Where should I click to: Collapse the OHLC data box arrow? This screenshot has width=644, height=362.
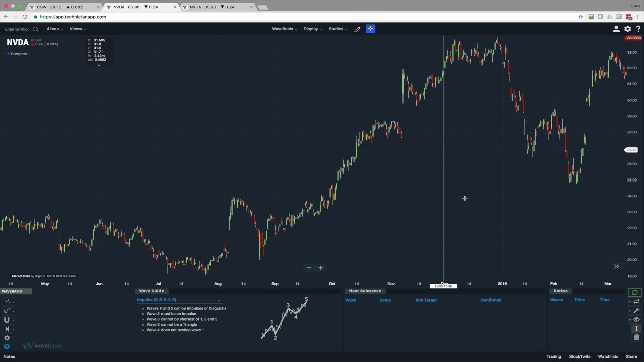point(99,65)
